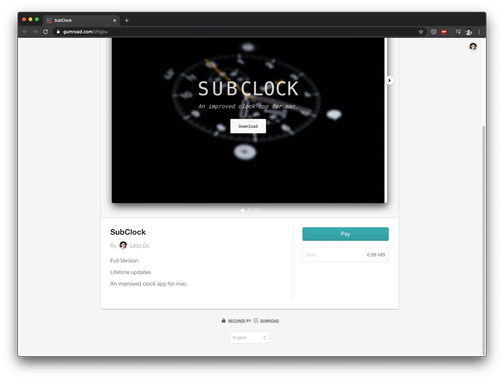Select the third carousel dot indicator

257,210
